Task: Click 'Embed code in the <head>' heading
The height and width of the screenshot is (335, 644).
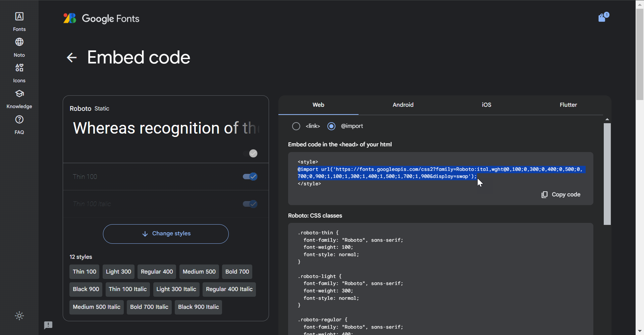Action: click(x=340, y=144)
